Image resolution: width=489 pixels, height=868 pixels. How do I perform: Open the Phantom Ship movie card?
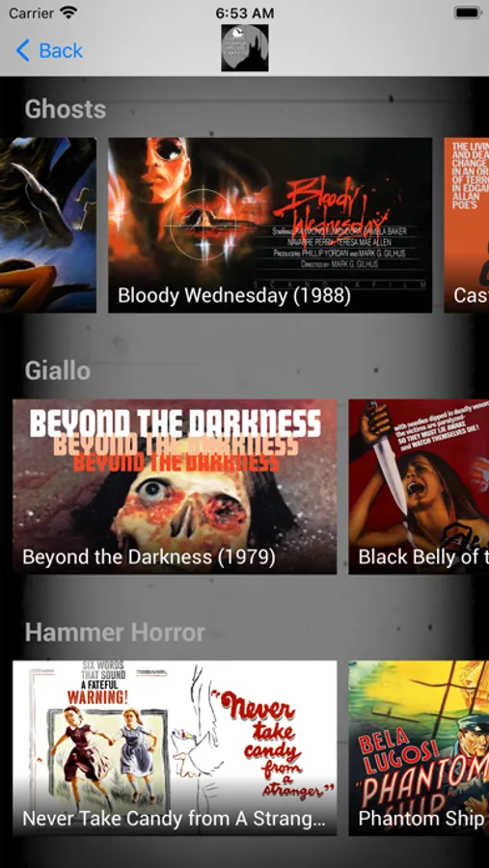(x=419, y=747)
